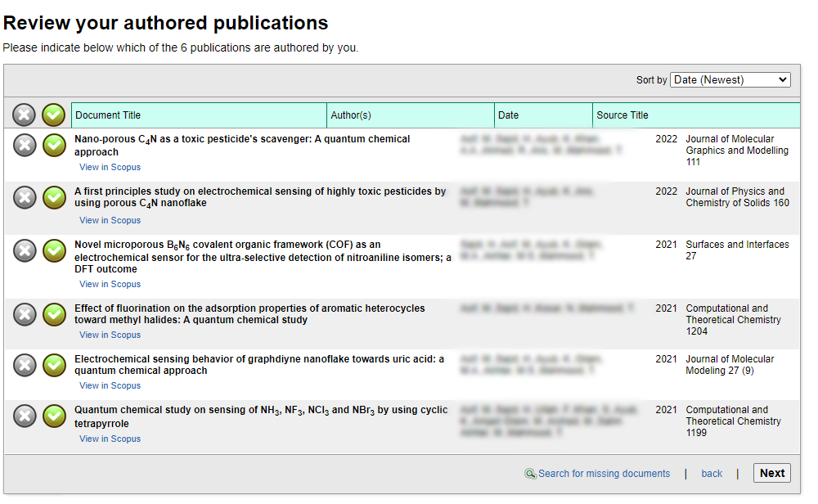Click the 2021 date of the Surfaces and Interfaces row

coord(666,244)
